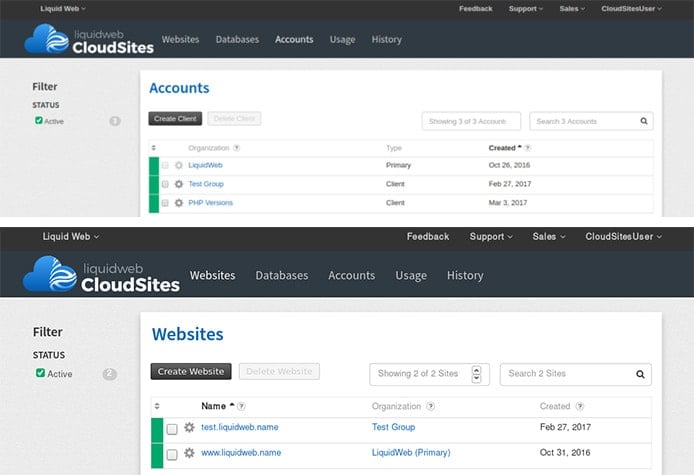
Task: Open settings gear for Test Group account
Action: tap(179, 184)
